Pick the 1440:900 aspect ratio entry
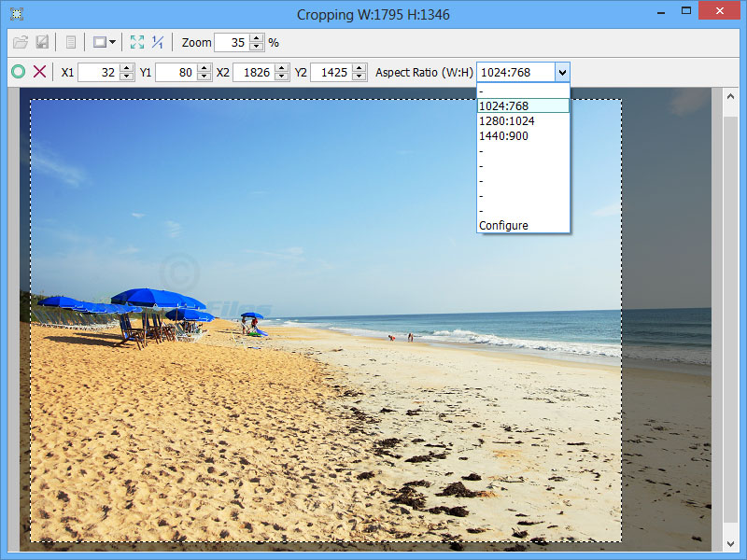Image resolution: width=747 pixels, height=560 pixels. [523, 136]
